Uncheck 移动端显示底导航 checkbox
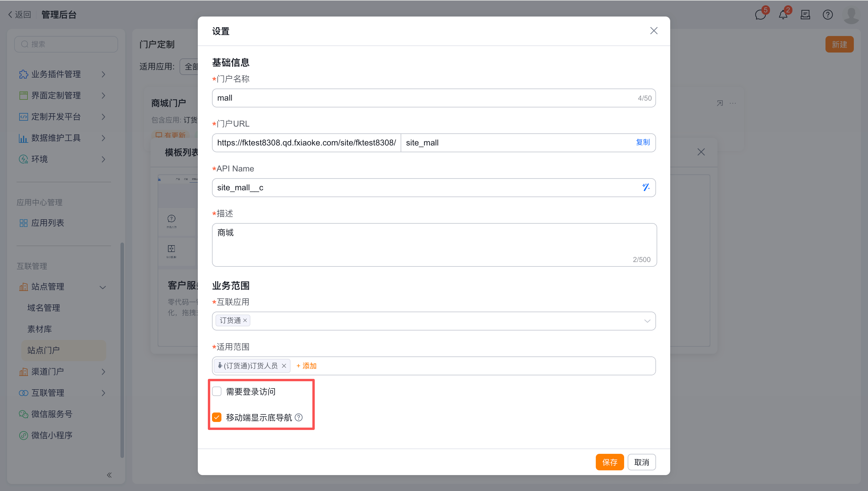The height and width of the screenshot is (491, 868). click(x=217, y=418)
